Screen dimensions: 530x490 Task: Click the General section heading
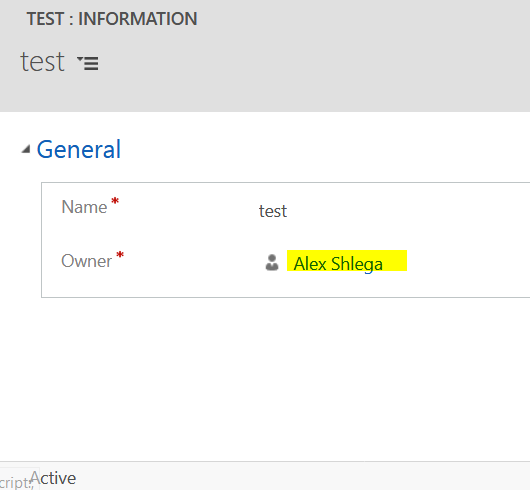pyautogui.click(x=79, y=149)
